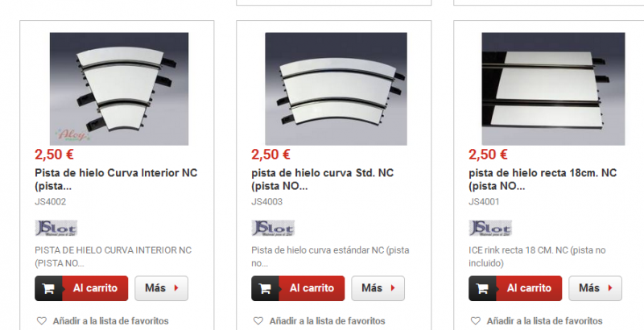The image size is (644, 330).
Task: Click the cart icon for JS4001
Action: tap(482, 288)
